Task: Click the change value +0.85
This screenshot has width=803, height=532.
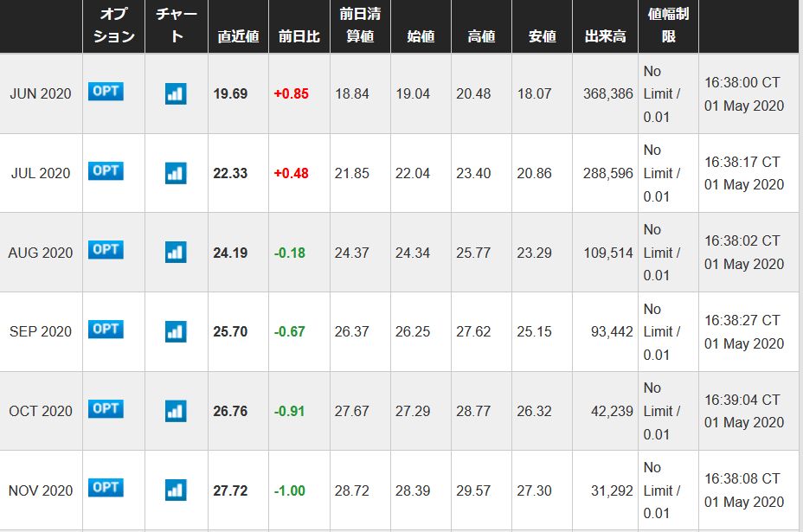Action: coord(291,93)
